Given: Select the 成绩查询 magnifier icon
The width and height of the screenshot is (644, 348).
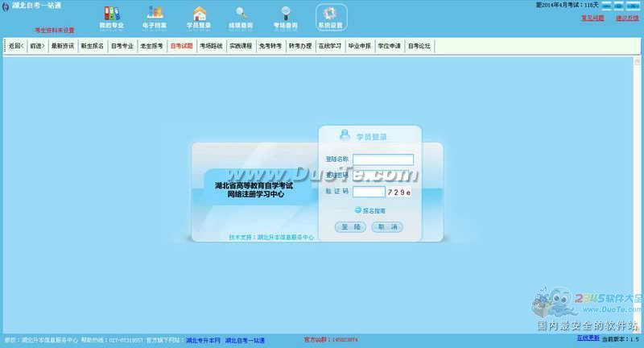Looking at the screenshot, I should click(242, 16).
